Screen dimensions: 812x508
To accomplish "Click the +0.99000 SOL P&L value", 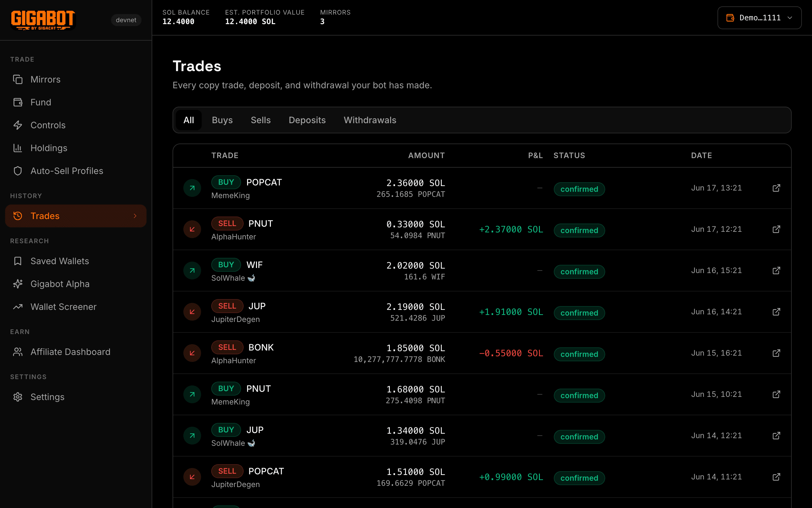I will [511, 477].
